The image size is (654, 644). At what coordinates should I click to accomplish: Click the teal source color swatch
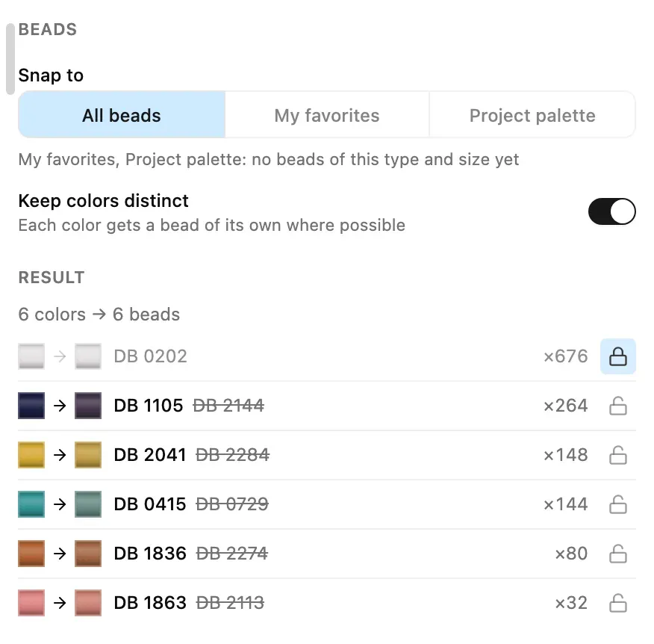[31, 504]
